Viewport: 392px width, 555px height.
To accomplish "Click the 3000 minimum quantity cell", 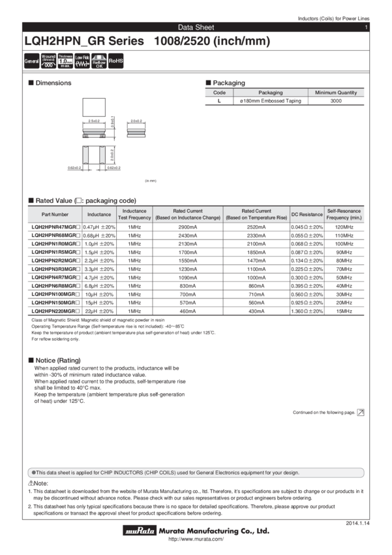I will [336, 101].
